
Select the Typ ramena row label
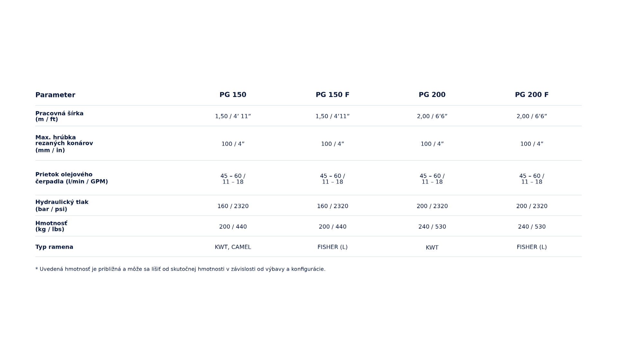(54, 247)
